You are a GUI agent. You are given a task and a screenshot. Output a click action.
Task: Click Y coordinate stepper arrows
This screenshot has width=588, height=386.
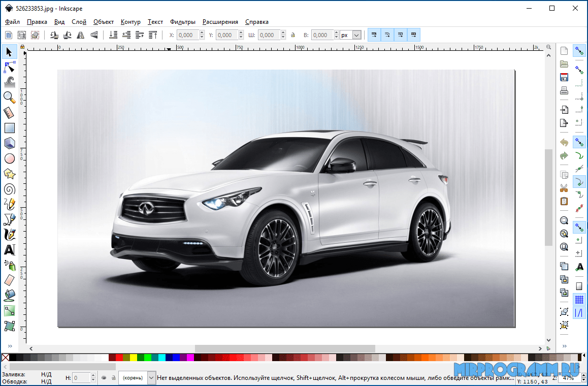coord(241,35)
